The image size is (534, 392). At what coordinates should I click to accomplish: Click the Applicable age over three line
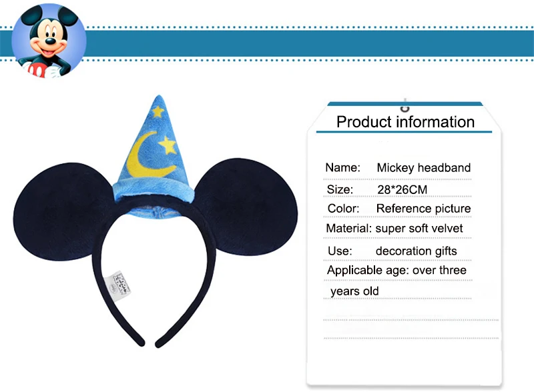[396, 270]
